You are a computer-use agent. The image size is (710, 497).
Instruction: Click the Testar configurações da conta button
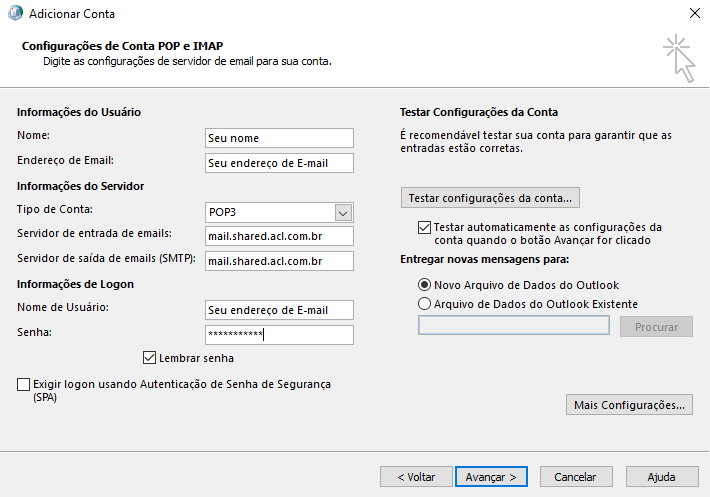click(x=491, y=196)
